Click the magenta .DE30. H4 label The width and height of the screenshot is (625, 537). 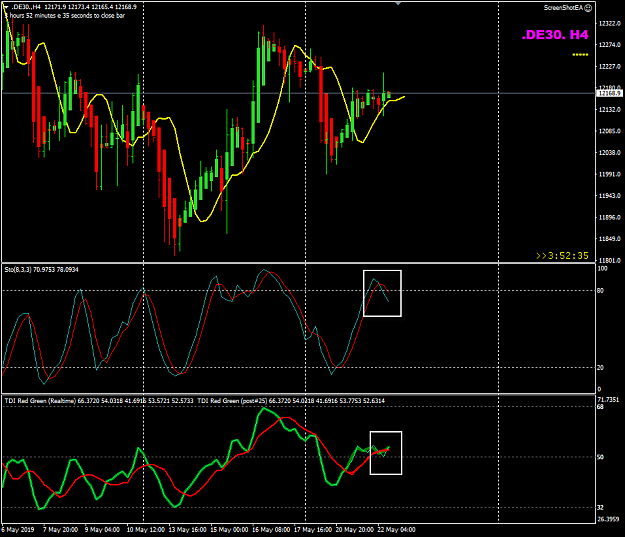[x=555, y=35]
